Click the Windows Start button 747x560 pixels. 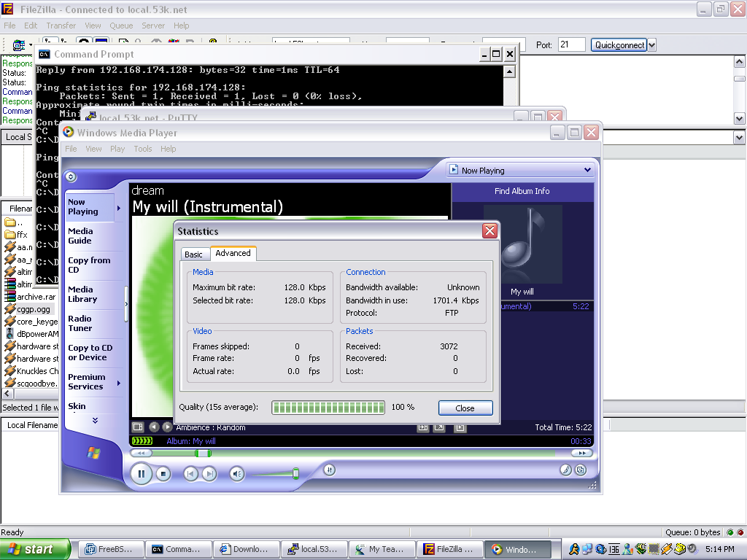(35, 549)
